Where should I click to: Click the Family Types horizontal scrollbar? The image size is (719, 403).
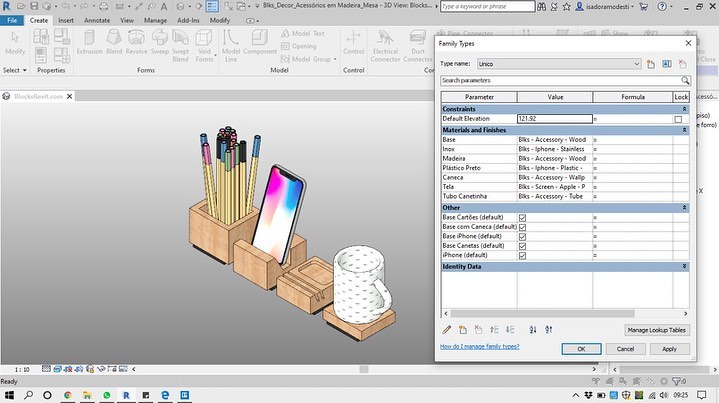pyautogui.click(x=543, y=314)
